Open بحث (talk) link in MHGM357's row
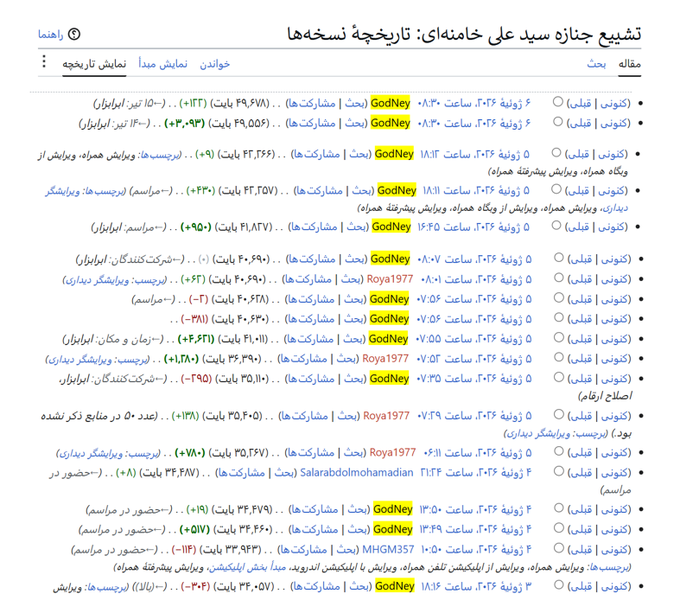The width and height of the screenshot is (680, 613). click(x=347, y=550)
